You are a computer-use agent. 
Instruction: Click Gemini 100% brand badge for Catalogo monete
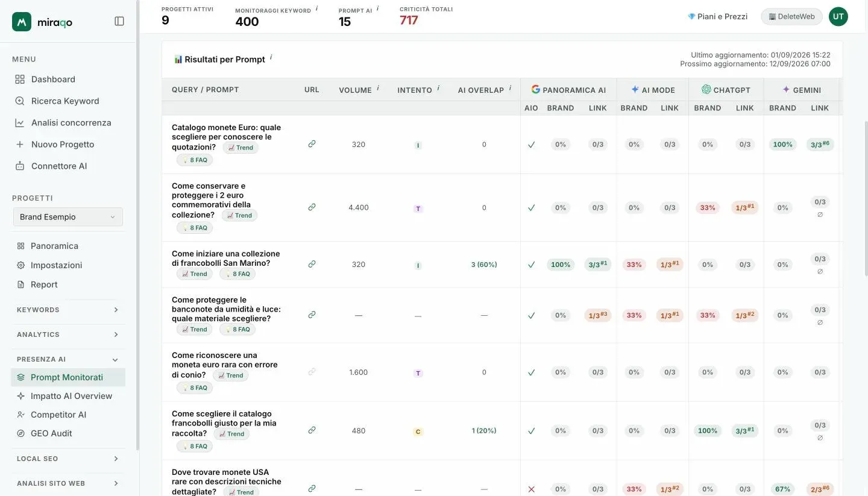pos(782,145)
